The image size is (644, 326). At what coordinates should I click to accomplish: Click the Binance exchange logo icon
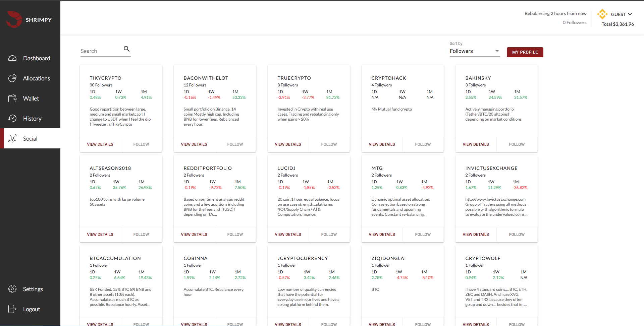602,14
